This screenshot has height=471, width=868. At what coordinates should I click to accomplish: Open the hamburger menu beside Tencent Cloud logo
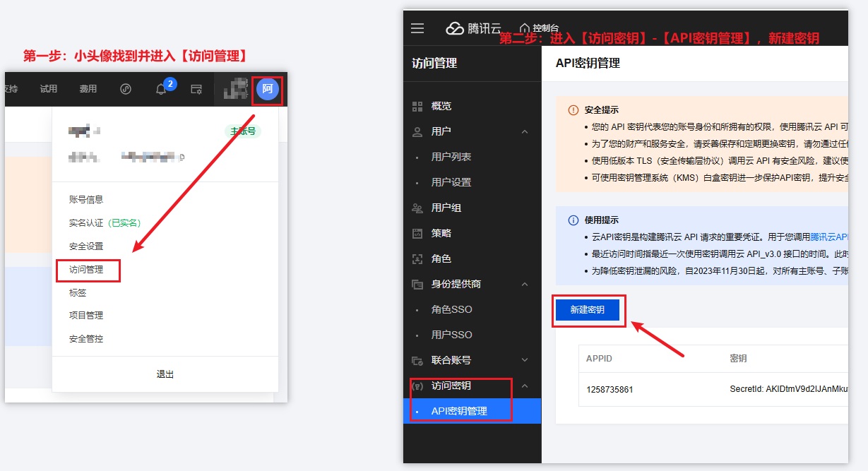pyautogui.click(x=417, y=28)
